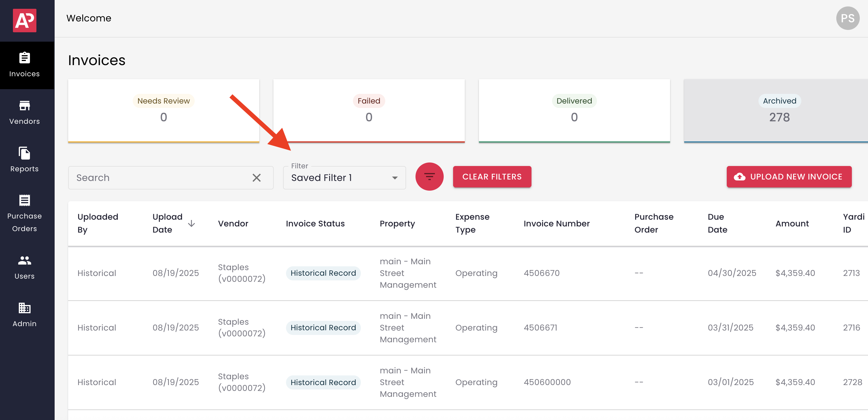Select the Needs Review status card
This screenshot has height=420, width=868.
point(164,111)
